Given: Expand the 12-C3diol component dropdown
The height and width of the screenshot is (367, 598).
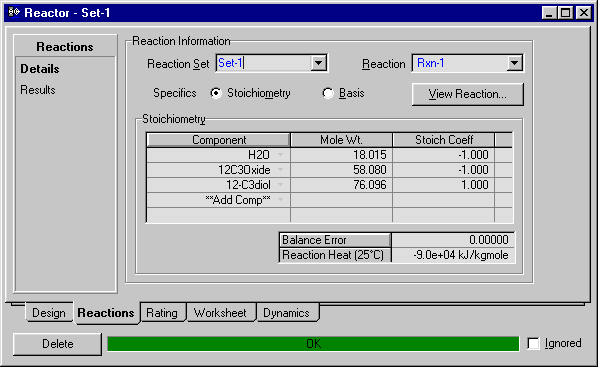Looking at the screenshot, I should click(280, 185).
